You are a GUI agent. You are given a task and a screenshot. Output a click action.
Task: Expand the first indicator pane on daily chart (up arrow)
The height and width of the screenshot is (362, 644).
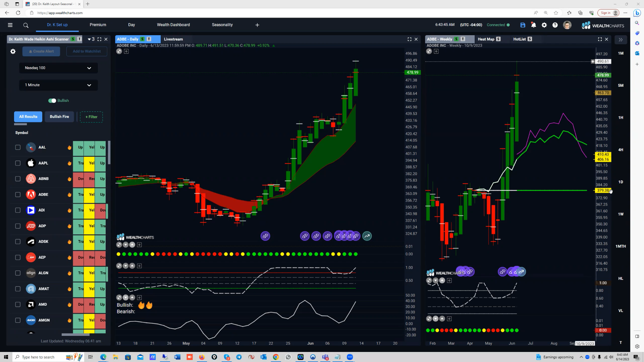[132, 245]
